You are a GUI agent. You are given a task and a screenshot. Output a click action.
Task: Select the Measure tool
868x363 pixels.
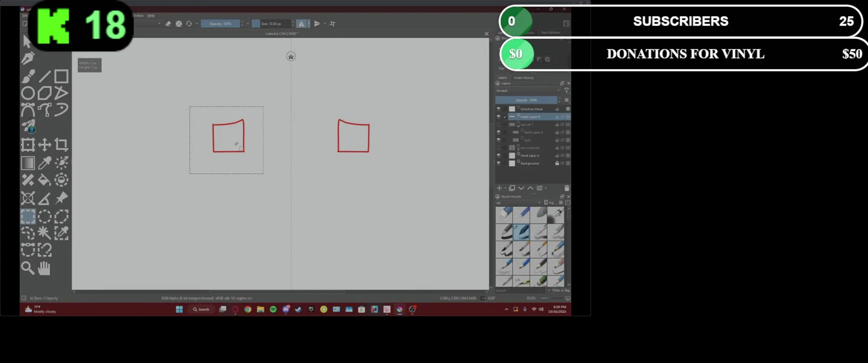[x=44, y=199]
